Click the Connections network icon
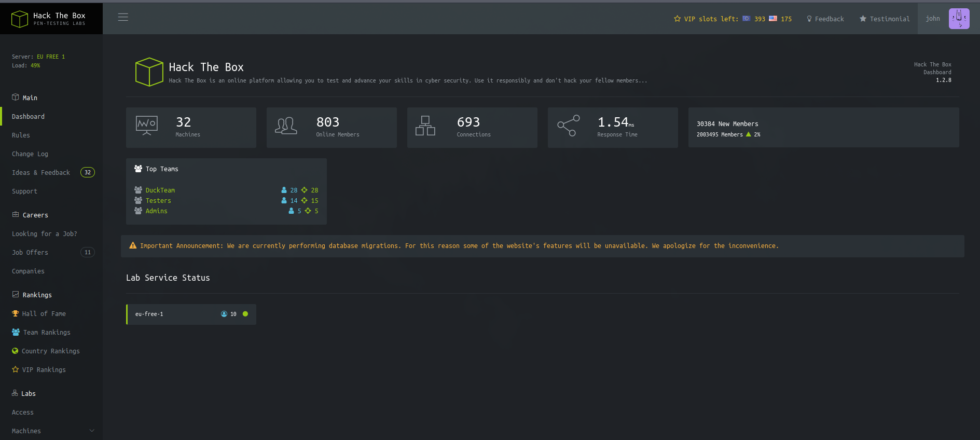The height and width of the screenshot is (440, 980). tap(425, 126)
